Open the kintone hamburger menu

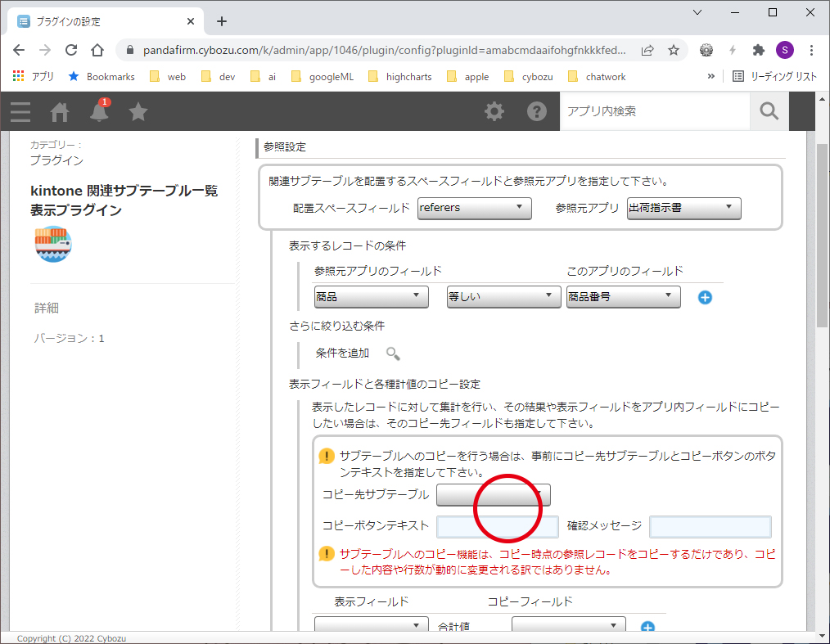click(x=20, y=111)
